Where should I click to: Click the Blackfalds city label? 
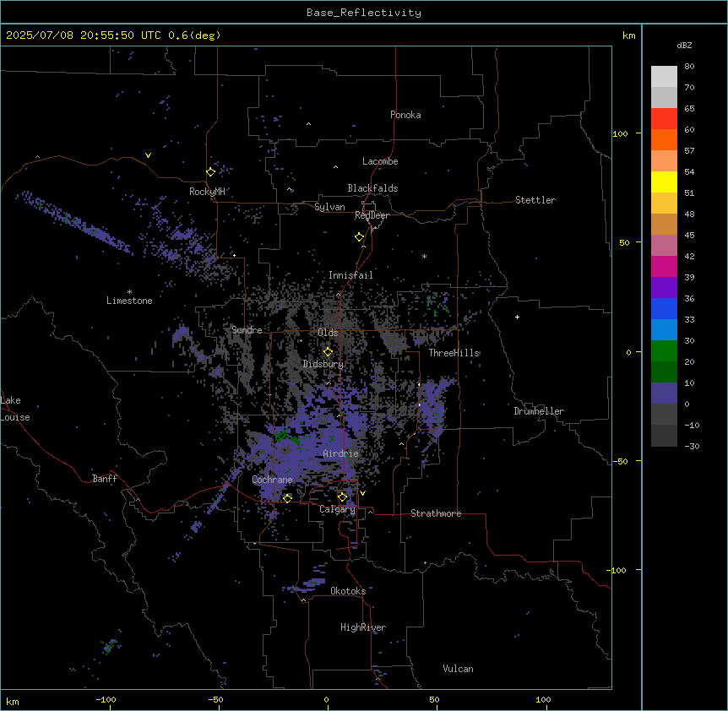point(372,188)
